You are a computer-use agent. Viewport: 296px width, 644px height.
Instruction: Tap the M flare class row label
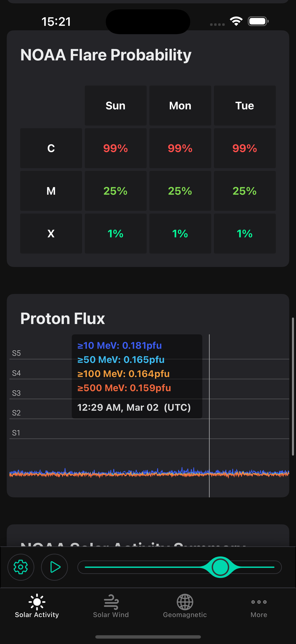coord(51,191)
